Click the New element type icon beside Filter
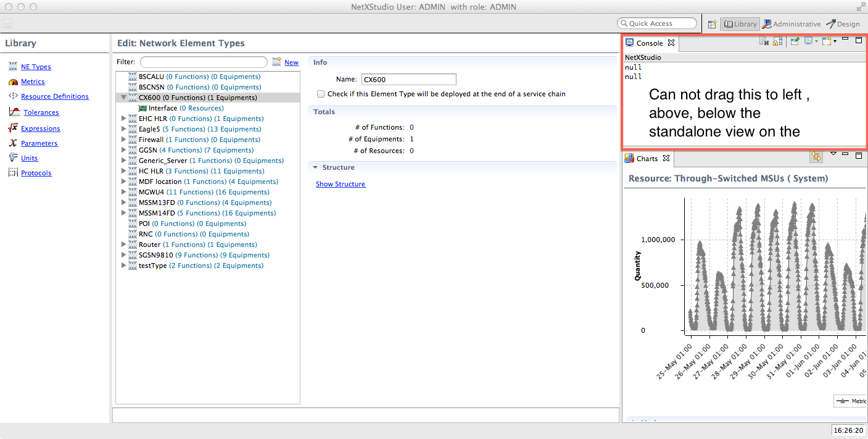This screenshot has height=439, width=868. [x=276, y=62]
